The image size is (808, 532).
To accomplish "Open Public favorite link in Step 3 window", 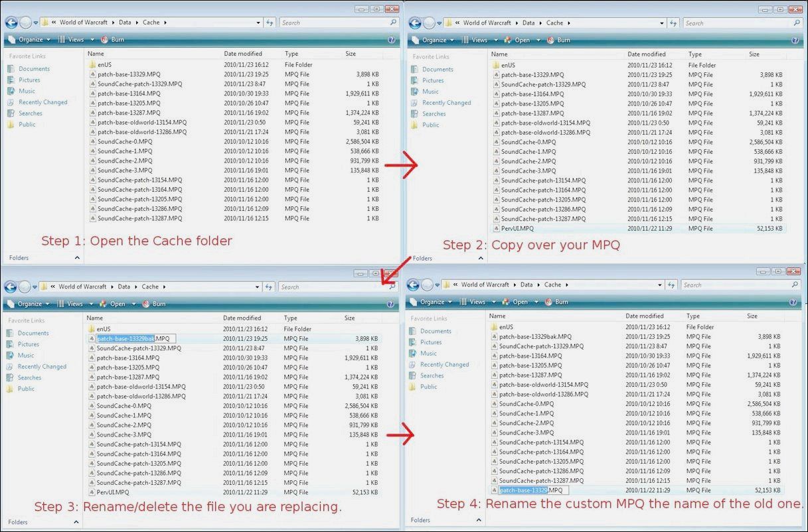I will (x=26, y=389).
